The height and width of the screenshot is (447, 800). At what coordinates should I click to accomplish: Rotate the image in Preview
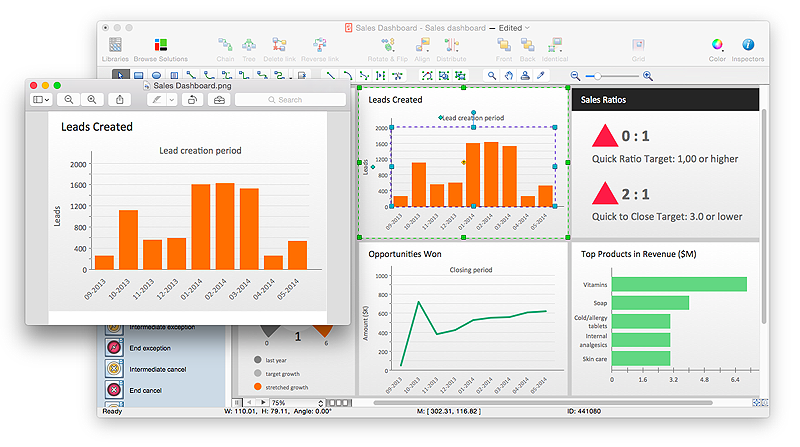click(x=192, y=100)
